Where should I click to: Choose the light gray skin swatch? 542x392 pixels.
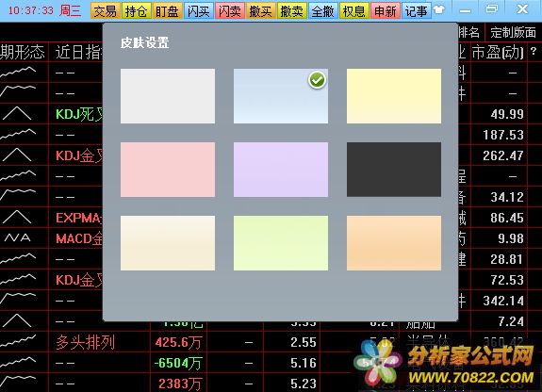[168, 96]
